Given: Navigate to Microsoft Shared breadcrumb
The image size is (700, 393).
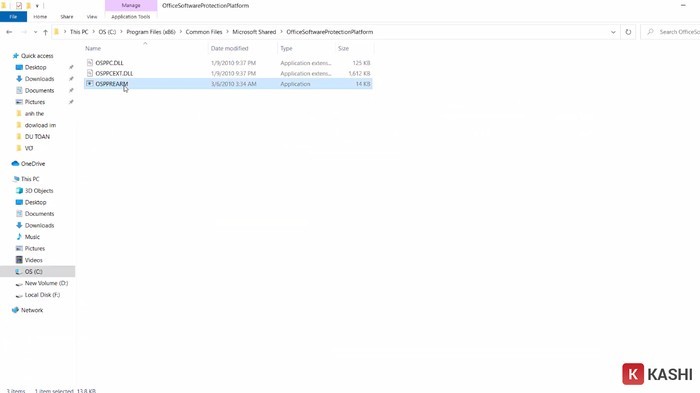Looking at the screenshot, I should 254,32.
